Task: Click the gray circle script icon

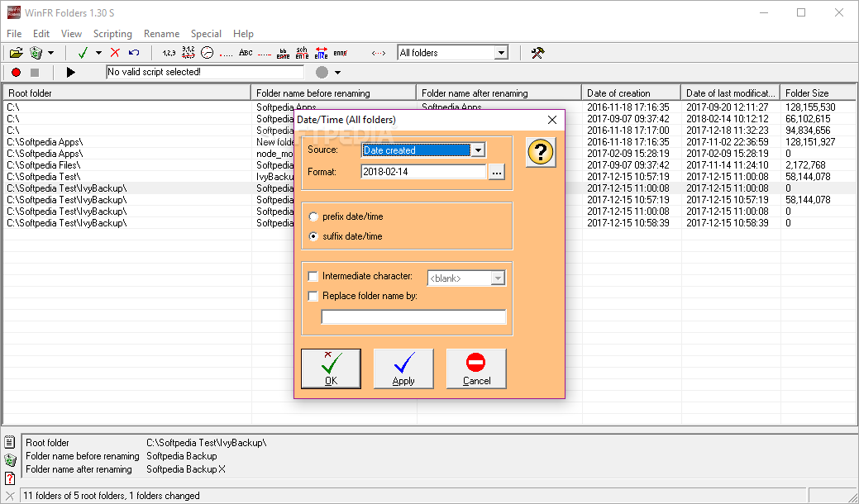Action: [322, 72]
